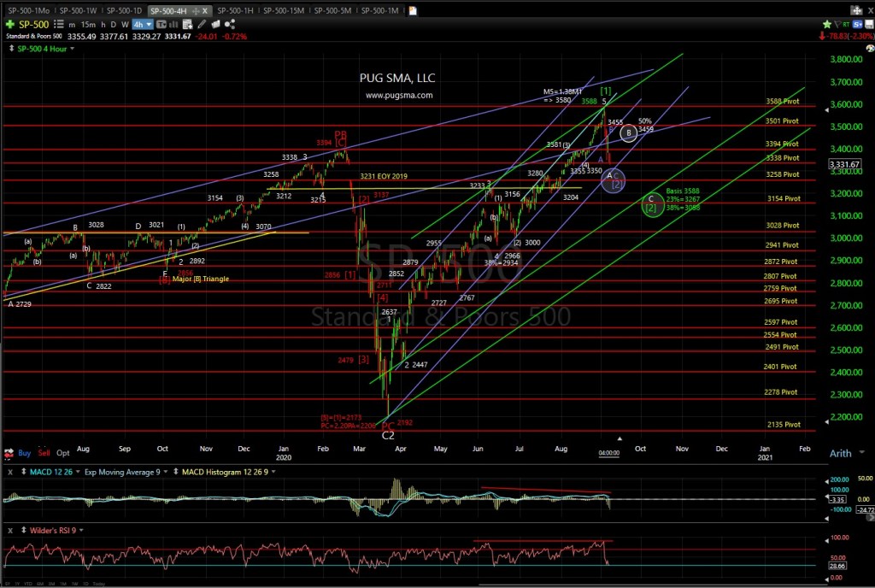Viewport: 875px width, 588px height.
Task: Click the green star favorites icon
Action: point(827,24)
